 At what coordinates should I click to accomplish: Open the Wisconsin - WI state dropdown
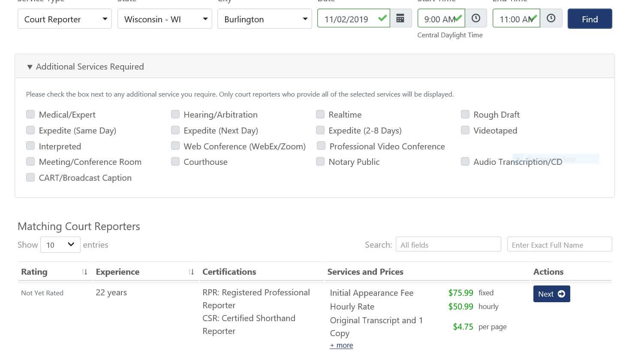(165, 19)
